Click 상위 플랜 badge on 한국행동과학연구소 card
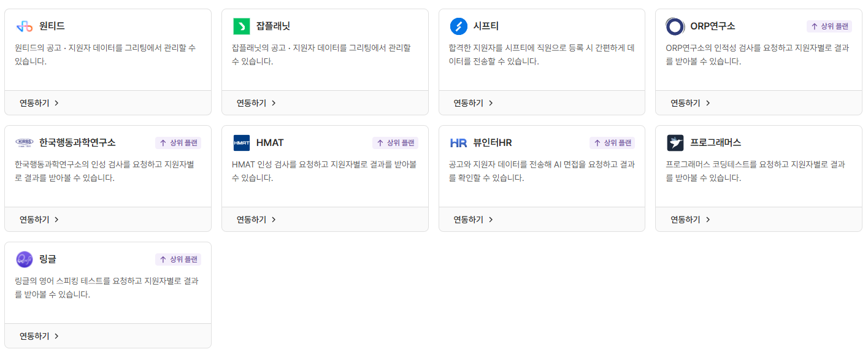Viewport: 868px width, 357px height. point(178,143)
